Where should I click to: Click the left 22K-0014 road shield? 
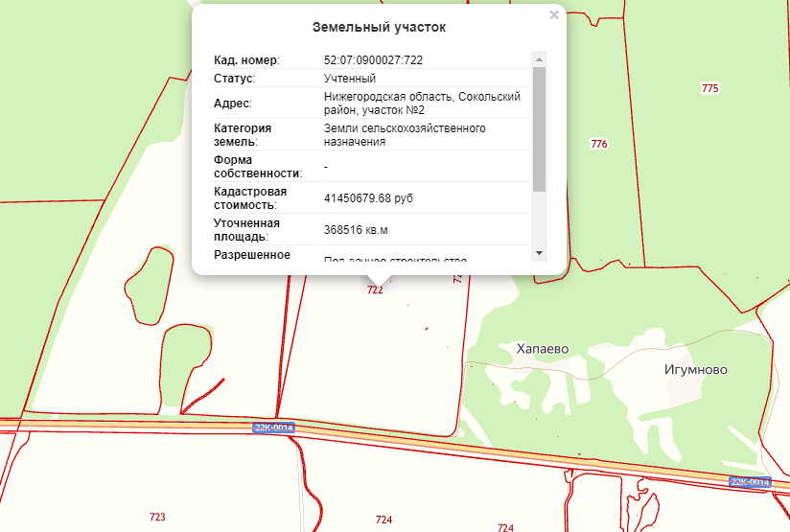pos(273,428)
